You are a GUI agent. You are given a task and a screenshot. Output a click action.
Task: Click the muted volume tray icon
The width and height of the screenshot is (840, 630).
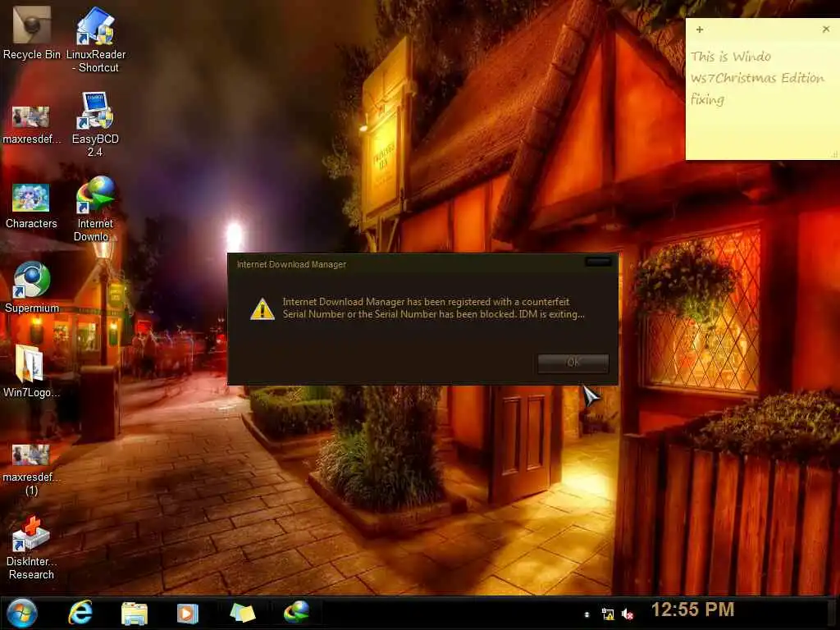(628, 614)
